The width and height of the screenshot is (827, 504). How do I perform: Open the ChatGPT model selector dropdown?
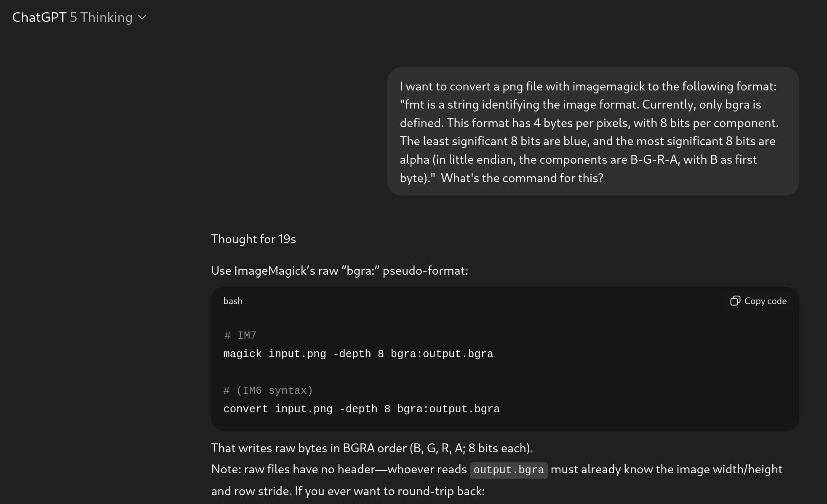coord(79,17)
